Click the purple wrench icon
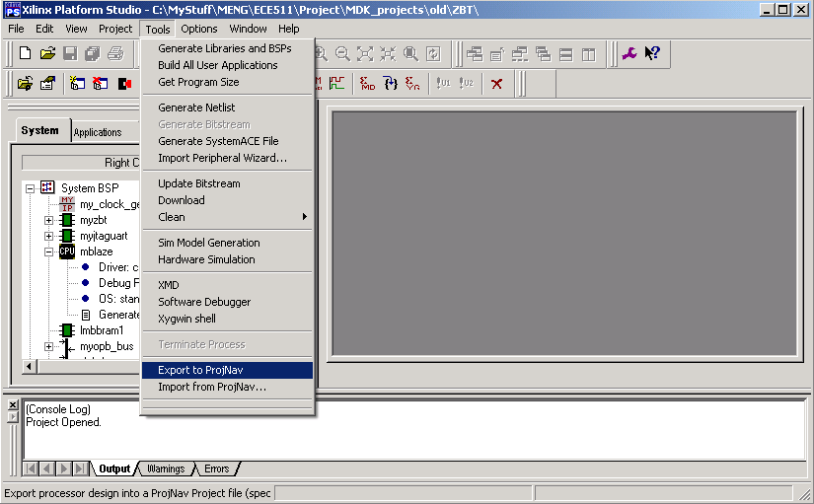 (630, 54)
